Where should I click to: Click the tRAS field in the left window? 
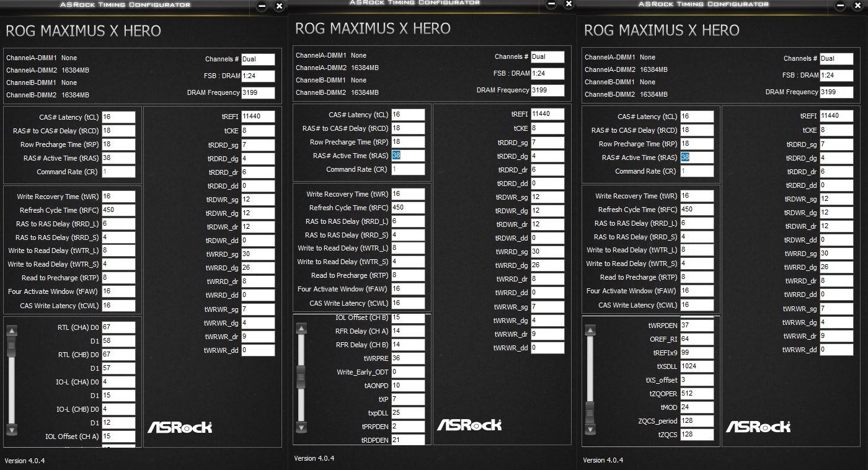point(118,158)
